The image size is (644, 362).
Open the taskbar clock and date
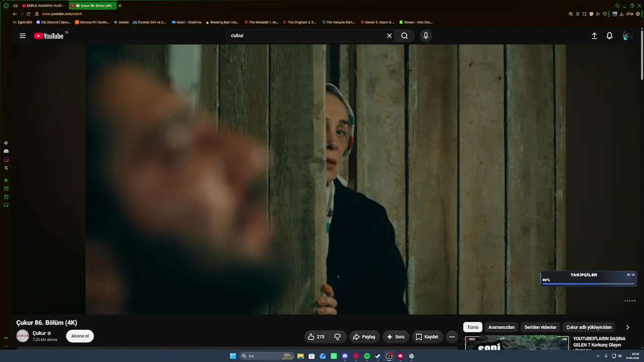click(x=632, y=356)
